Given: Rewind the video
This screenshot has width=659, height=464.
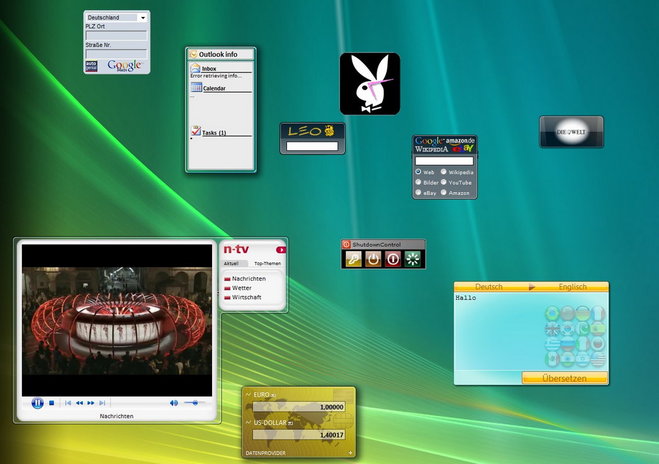Looking at the screenshot, I should tap(79, 403).
